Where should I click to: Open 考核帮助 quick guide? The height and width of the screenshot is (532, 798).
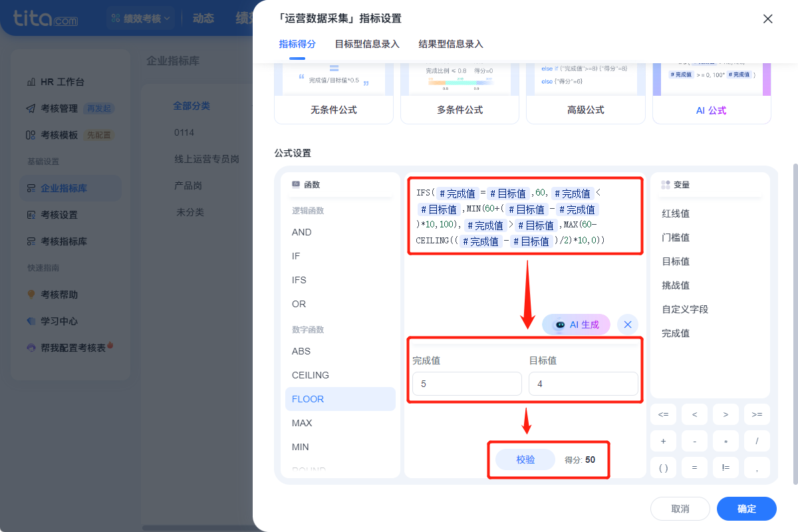(x=59, y=295)
